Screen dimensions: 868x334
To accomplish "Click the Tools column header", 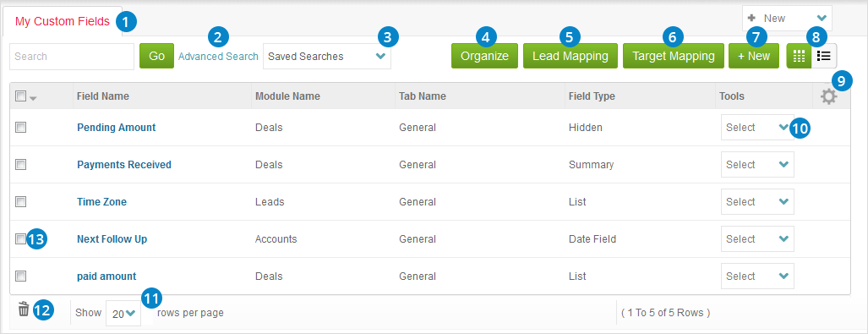I will pyautogui.click(x=731, y=96).
